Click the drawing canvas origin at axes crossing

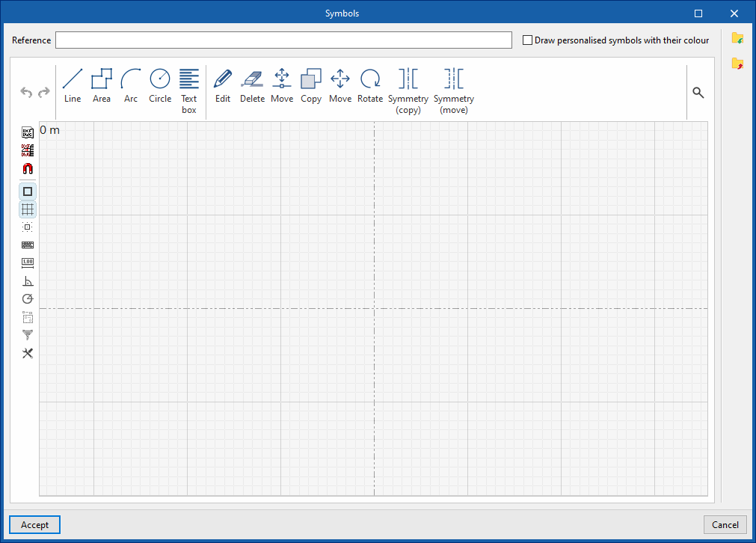[x=374, y=309]
